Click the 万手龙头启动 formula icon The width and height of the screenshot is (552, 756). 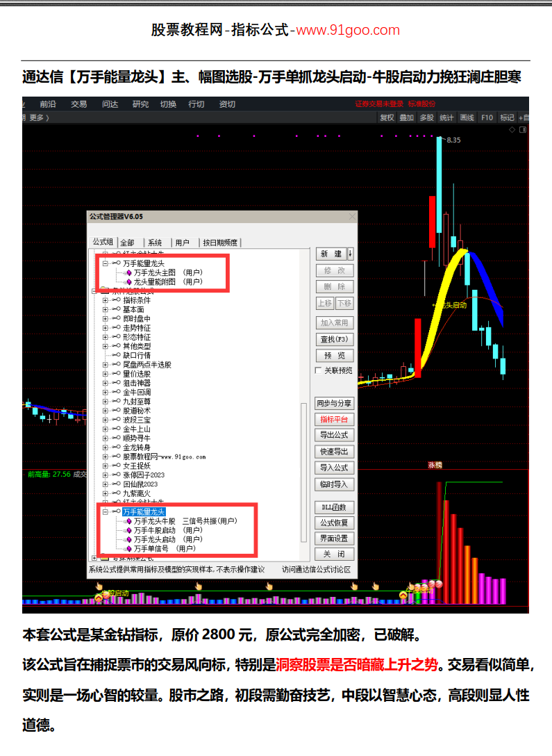pos(129,539)
